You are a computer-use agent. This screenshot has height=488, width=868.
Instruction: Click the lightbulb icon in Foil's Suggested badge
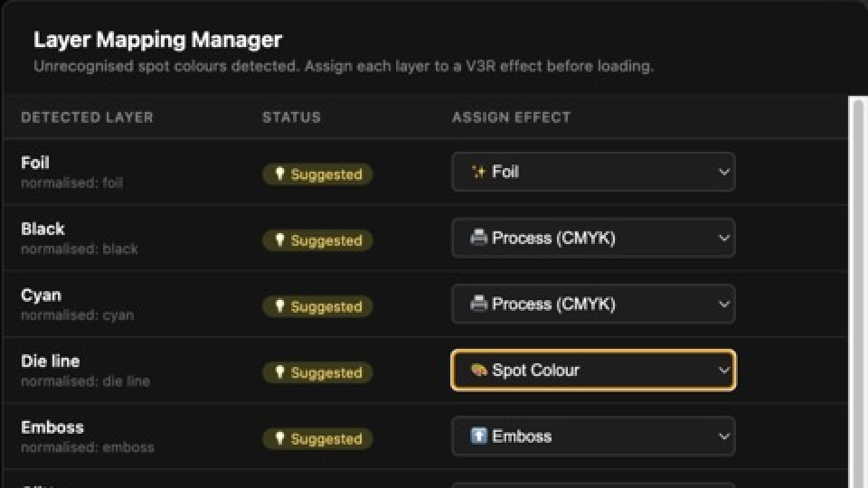[x=279, y=174]
